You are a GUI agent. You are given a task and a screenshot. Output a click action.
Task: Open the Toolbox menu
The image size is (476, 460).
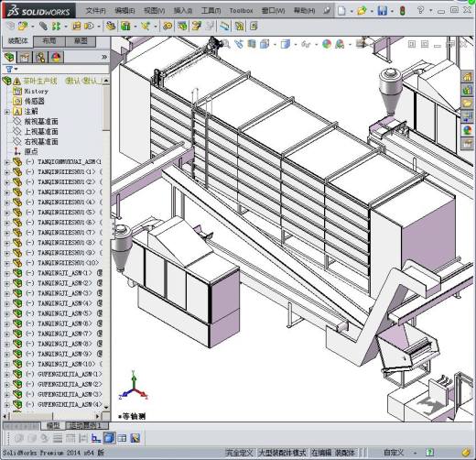[x=241, y=11]
